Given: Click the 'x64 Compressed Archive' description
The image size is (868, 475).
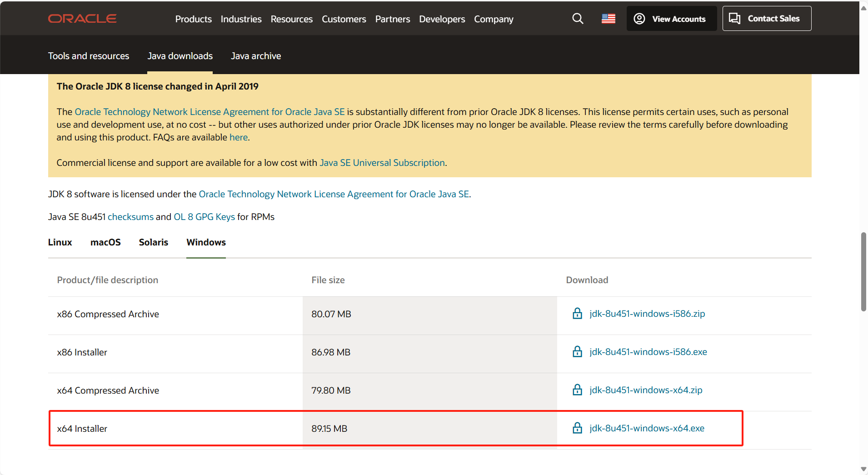Looking at the screenshot, I should pyautogui.click(x=108, y=390).
